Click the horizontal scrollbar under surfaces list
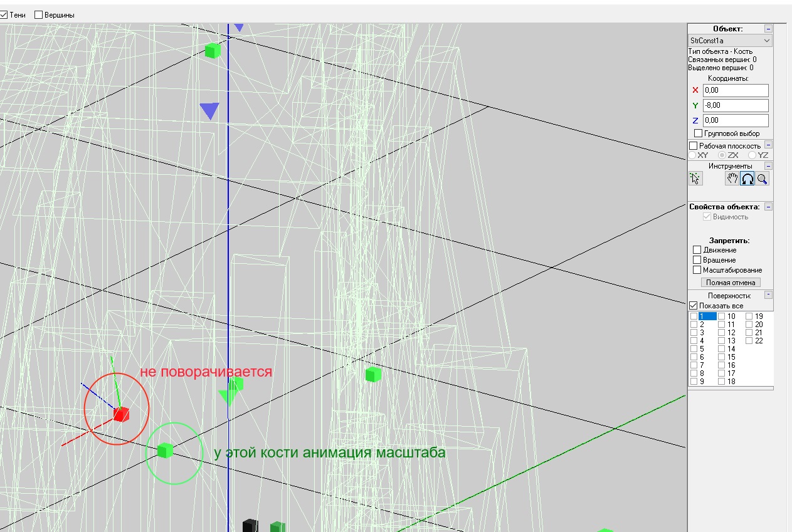The width and height of the screenshot is (792, 532). click(731, 389)
